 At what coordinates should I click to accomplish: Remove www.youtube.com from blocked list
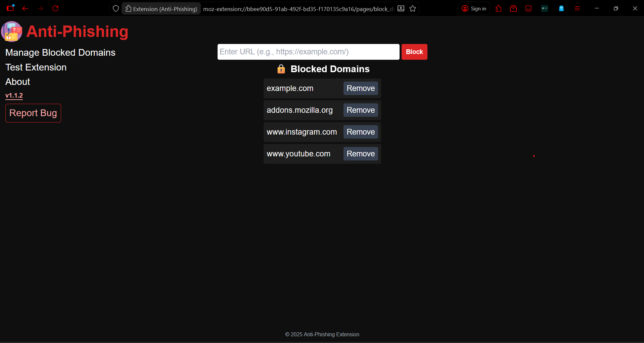click(360, 154)
